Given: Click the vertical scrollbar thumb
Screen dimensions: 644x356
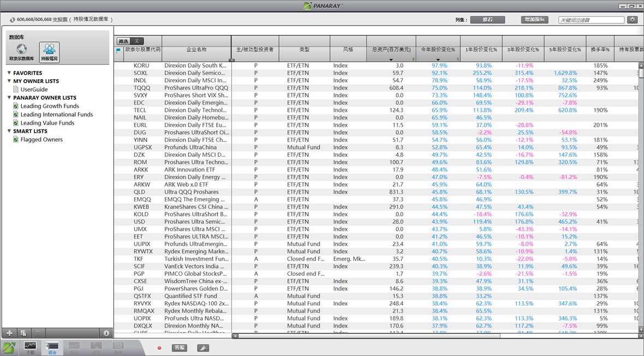Looking at the screenshot, I should click(x=641, y=73).
